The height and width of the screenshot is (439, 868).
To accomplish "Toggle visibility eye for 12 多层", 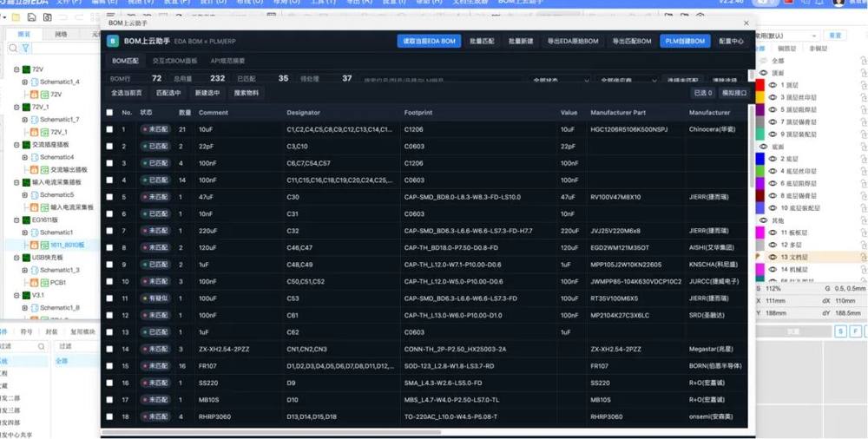I will point(773,245).
